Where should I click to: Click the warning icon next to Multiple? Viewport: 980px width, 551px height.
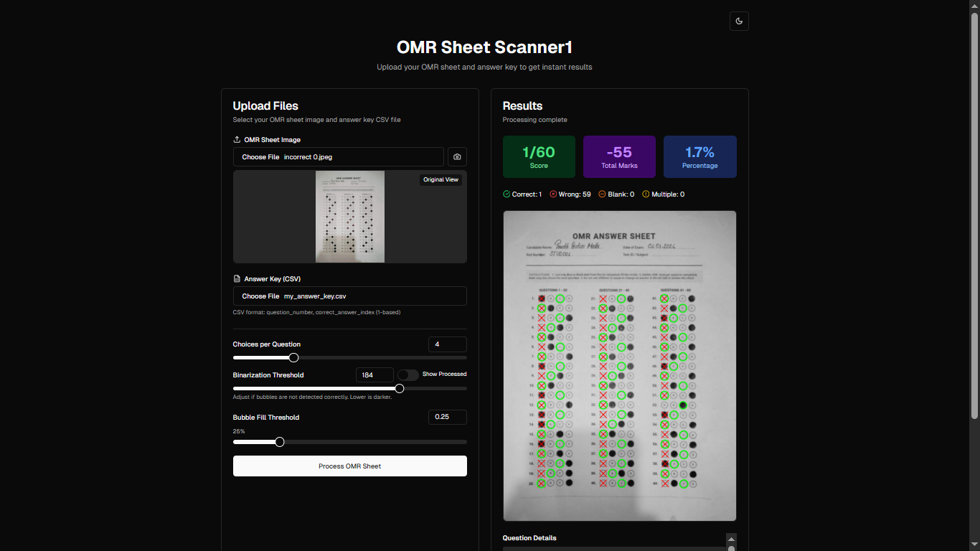point(647,194)
